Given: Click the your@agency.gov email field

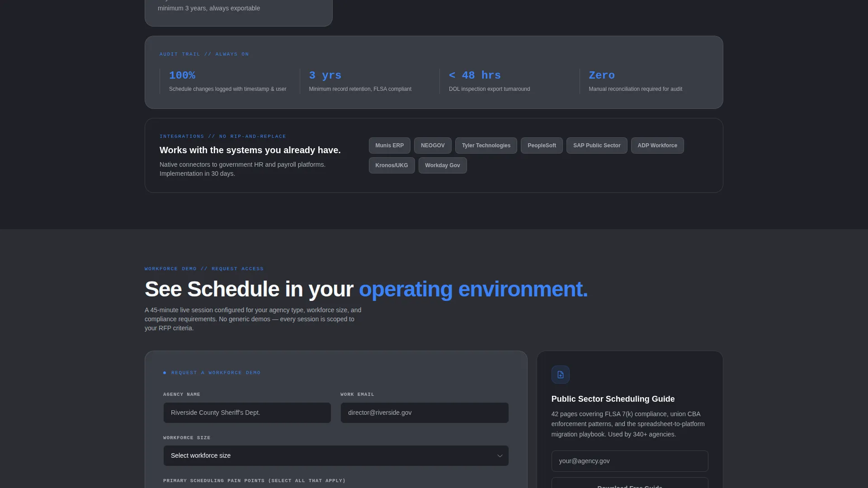Looking at the screenshot, I should click(x=630, y=461).
